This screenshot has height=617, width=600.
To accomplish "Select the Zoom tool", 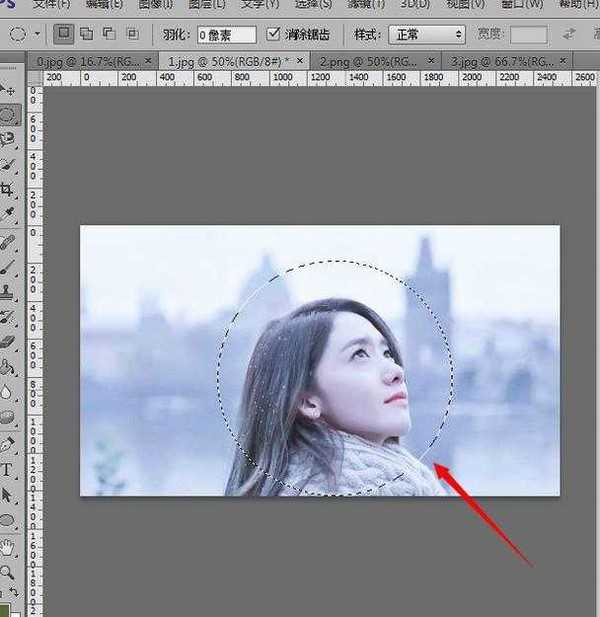I will click(8, 572).
